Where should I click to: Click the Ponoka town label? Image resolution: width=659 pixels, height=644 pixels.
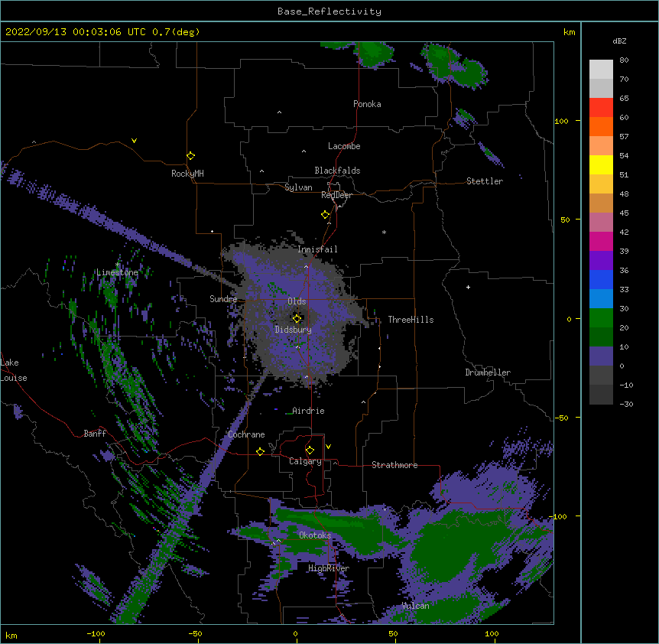click(367, 104)
